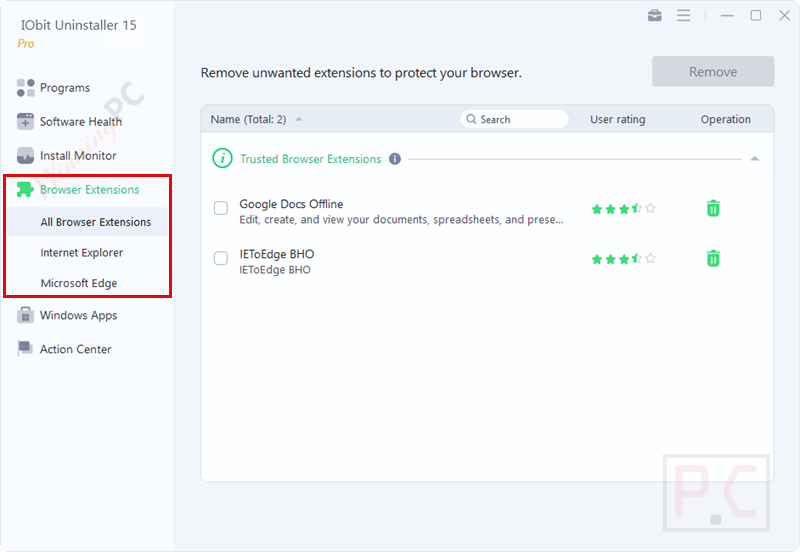
Task: Click Google Docs Offline description text
Action: 401,220
